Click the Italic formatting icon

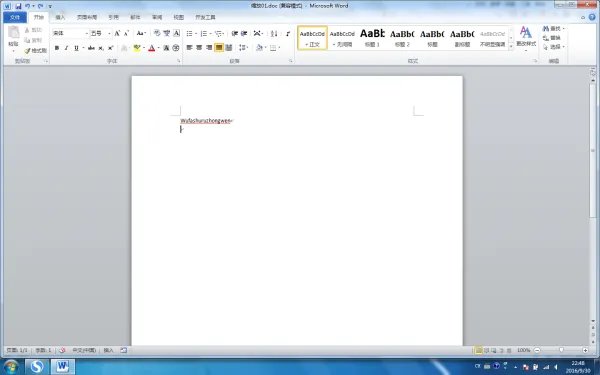point(66,48)
